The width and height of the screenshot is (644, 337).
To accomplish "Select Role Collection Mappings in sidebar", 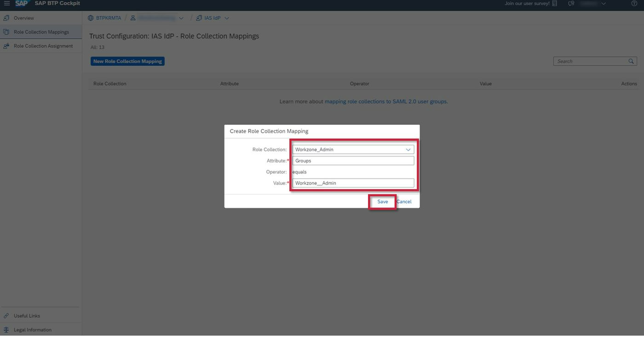I will pos(41,32).
